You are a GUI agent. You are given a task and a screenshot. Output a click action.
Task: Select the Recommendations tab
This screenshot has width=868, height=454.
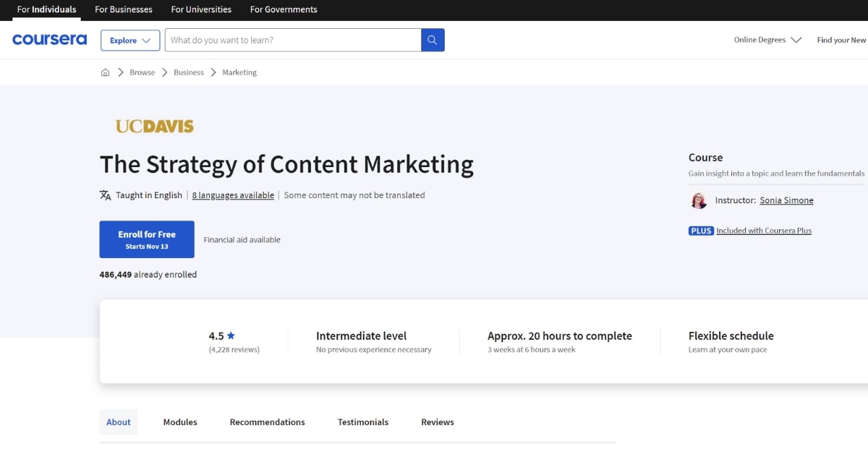click(x=268, y=422)
